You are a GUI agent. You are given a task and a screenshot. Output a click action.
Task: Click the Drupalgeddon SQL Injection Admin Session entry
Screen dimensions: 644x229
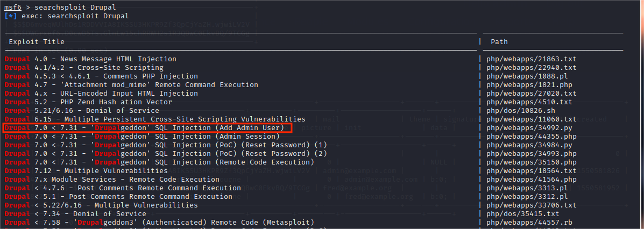point(142,136)
